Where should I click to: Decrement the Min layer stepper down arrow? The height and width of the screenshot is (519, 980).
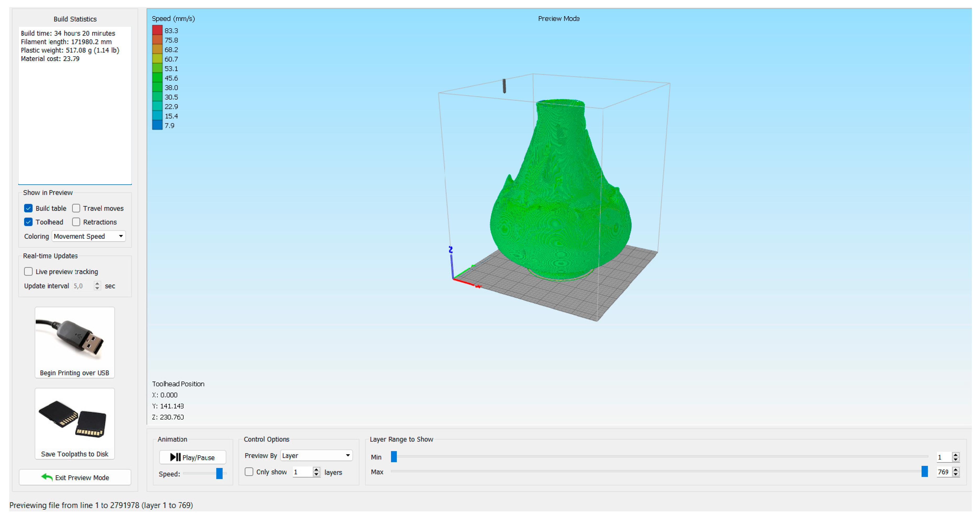coord(956,459)
